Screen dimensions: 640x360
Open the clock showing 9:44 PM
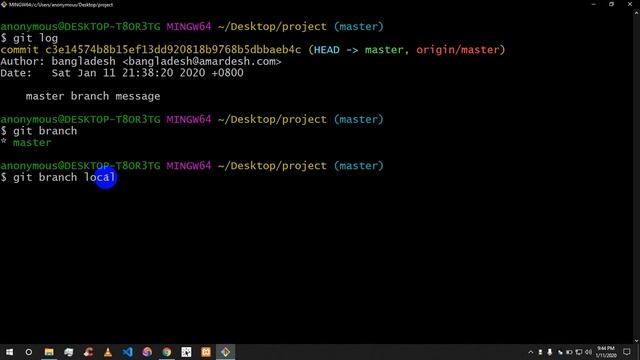point(606,352)
